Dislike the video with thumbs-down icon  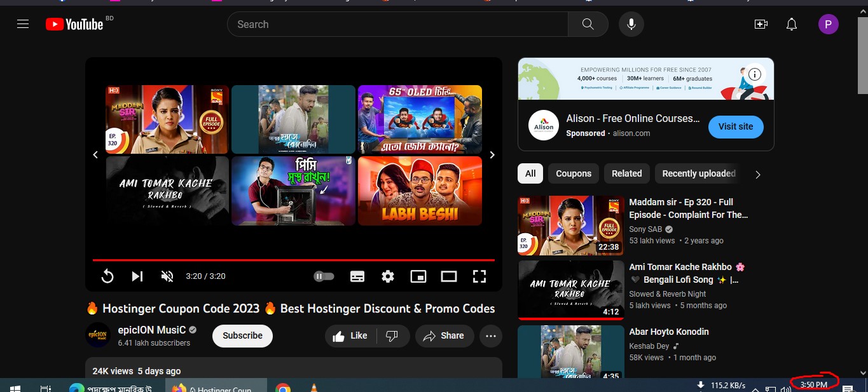pyautogui.click(x=392, y=335)
